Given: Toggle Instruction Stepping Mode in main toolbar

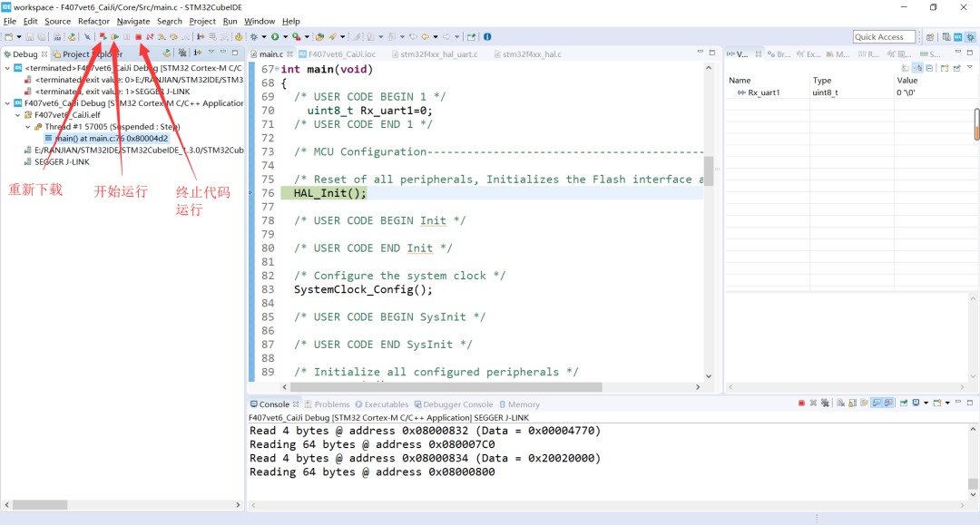Looking at the screenshot, I should [x=201, y=37].
